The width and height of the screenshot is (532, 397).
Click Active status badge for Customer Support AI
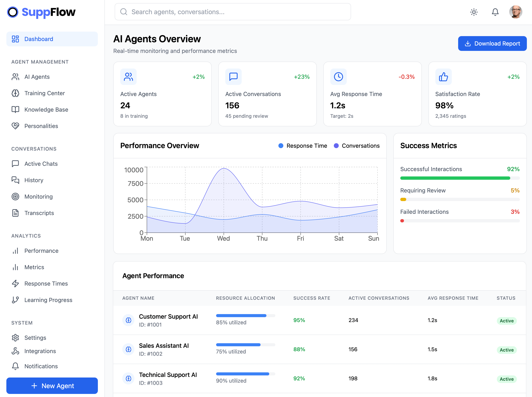[x=507, y=321]
